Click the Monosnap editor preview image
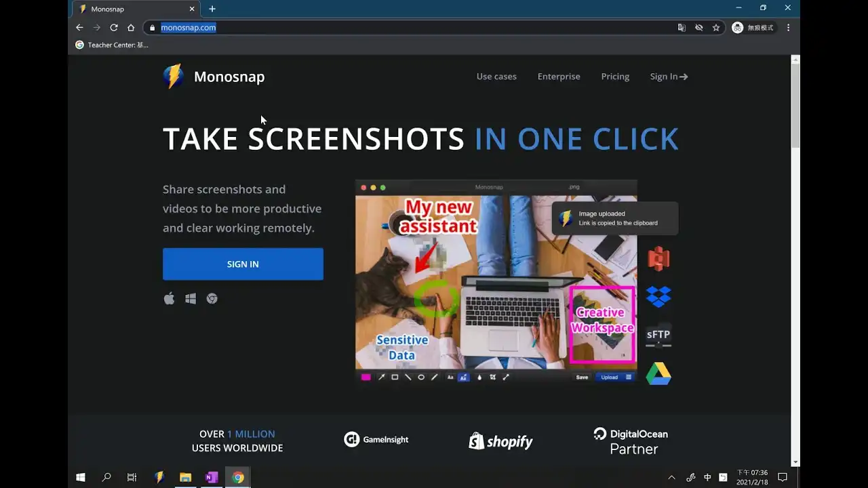The image size is (868, 488). tap(496, 283)
